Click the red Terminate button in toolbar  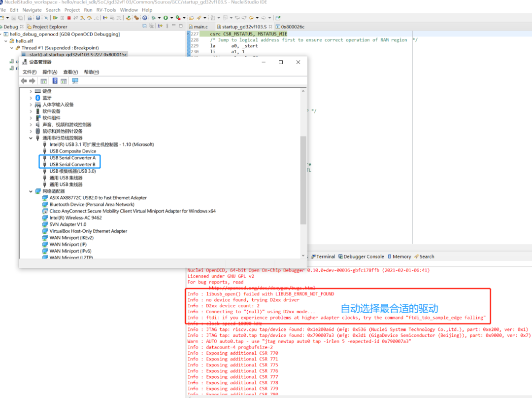(69, 18)
